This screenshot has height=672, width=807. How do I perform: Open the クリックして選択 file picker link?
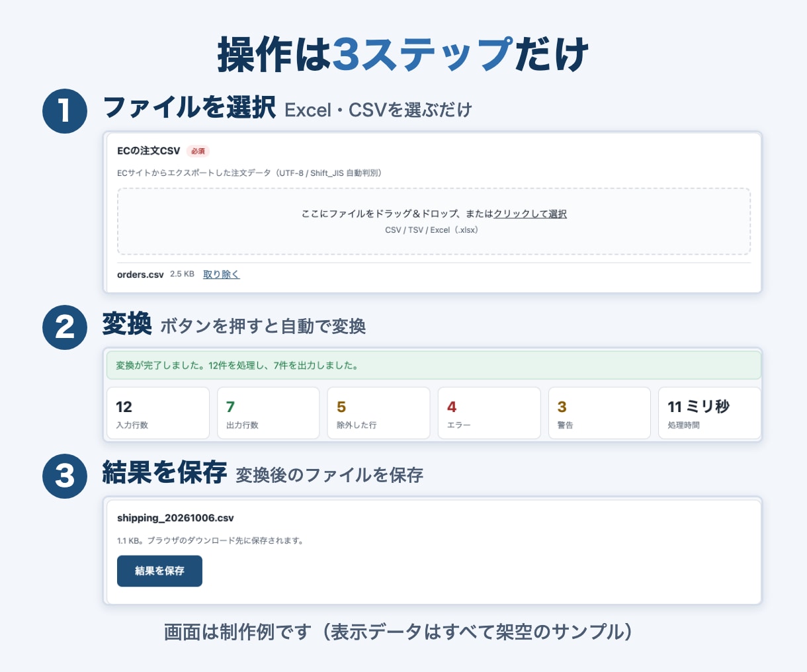530,214
